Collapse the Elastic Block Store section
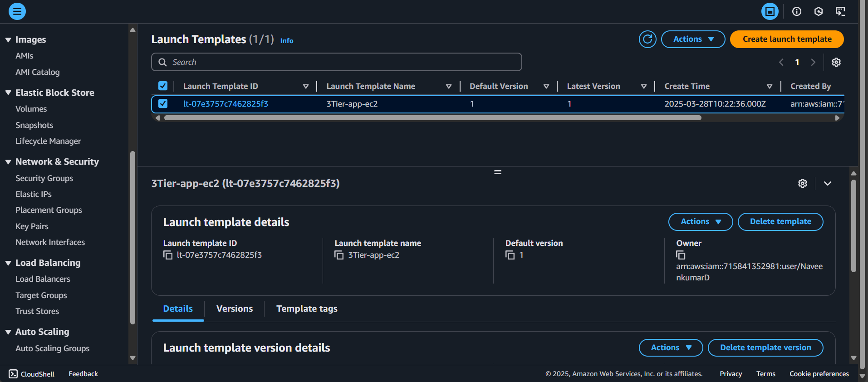 click(x=8, y=93)
